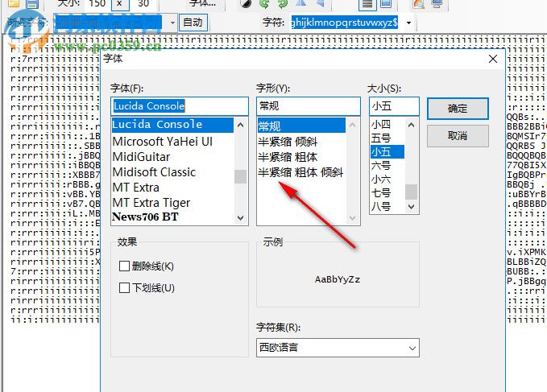Select 常规 in the style list
This screenshot has width=547, height=392.
pos(301,126)
